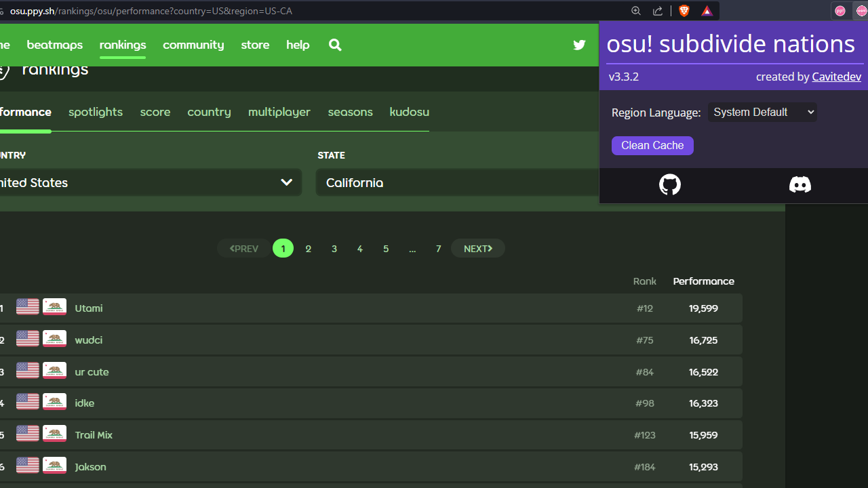Switch to the kudosu tab
868x488 pixels.
(x=409, y=112)
